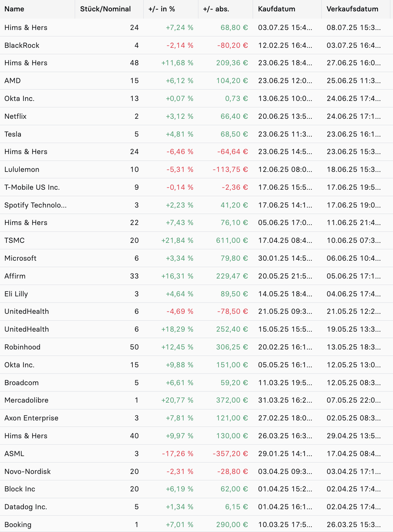Click the 79,80 € Microsoft gain
This screenshot has width=393, height=532.
click(234, 258)
